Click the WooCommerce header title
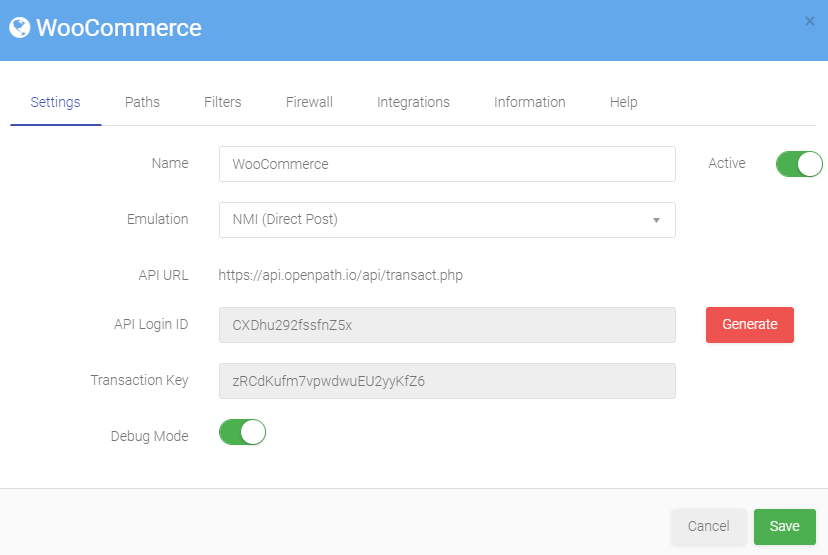The image size is (828, 555). click(x=119, y=28)
